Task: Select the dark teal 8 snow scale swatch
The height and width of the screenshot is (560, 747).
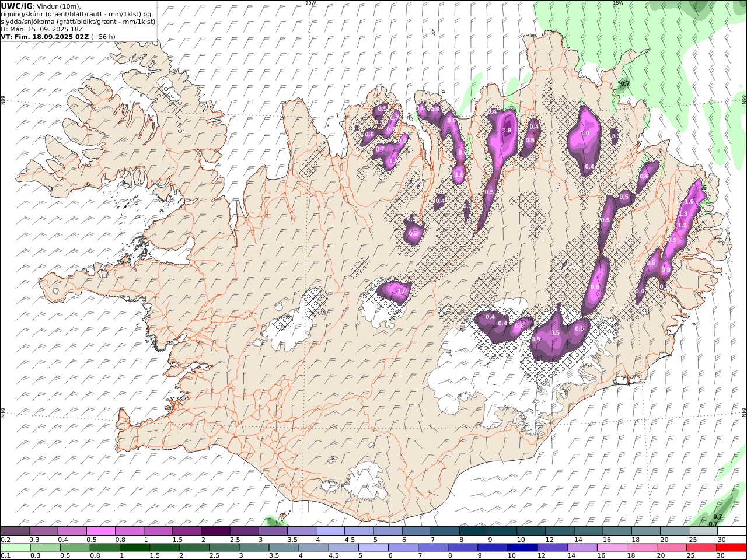Action: click(x=473, y=531)
